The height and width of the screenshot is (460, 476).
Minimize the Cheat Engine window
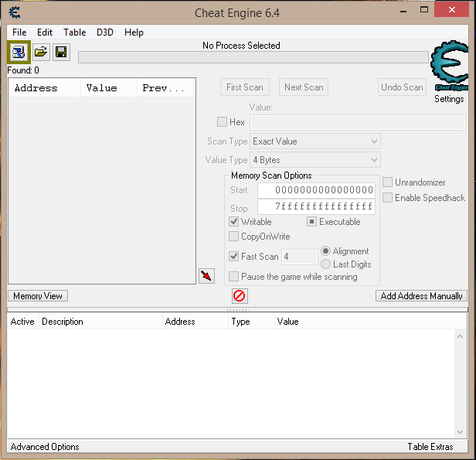[403, 11]
